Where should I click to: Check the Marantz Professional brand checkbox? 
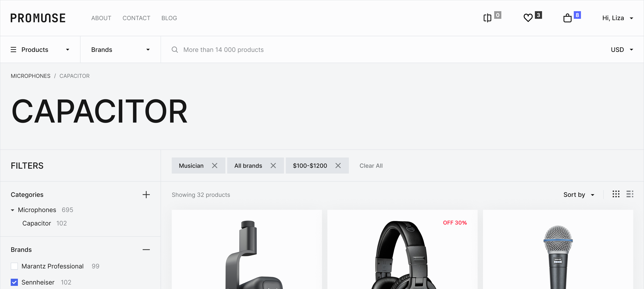pyautogui.click(x=14, y=266)
